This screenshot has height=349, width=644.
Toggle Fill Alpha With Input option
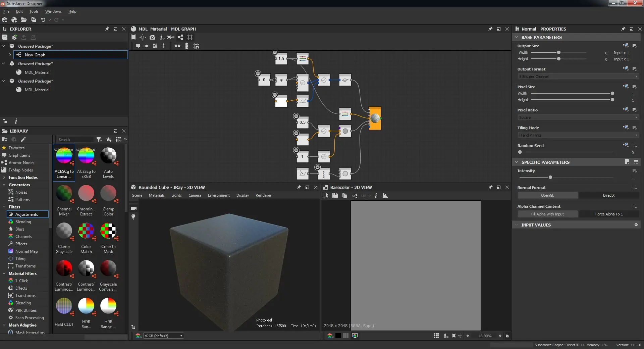click(x=548, y=214)
